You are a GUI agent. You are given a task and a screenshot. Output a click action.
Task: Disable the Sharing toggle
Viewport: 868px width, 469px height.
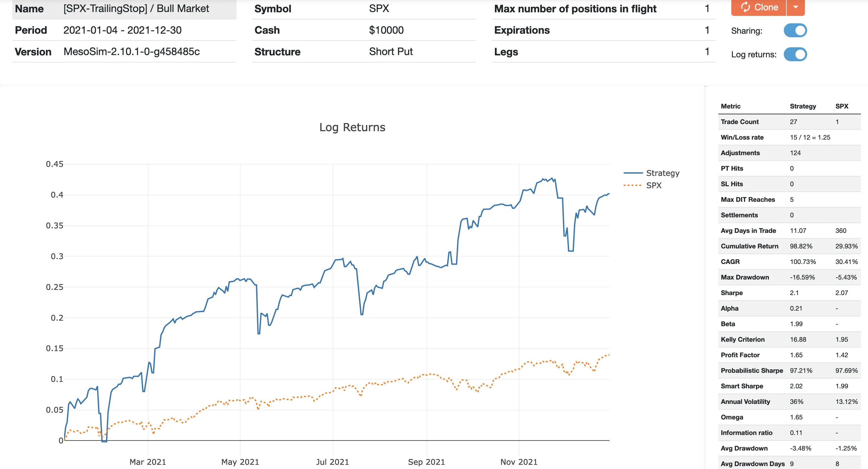[795, 30]
